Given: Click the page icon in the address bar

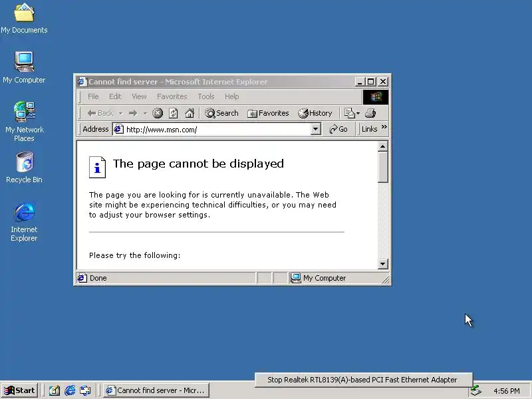Looking at the screenshot, I should [x=118, y=129].
